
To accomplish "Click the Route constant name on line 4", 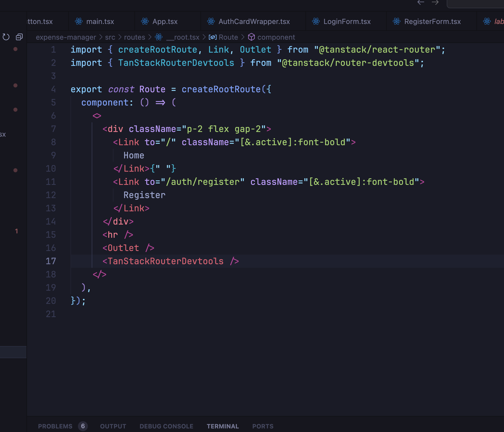I will click(x=152, y=89).
